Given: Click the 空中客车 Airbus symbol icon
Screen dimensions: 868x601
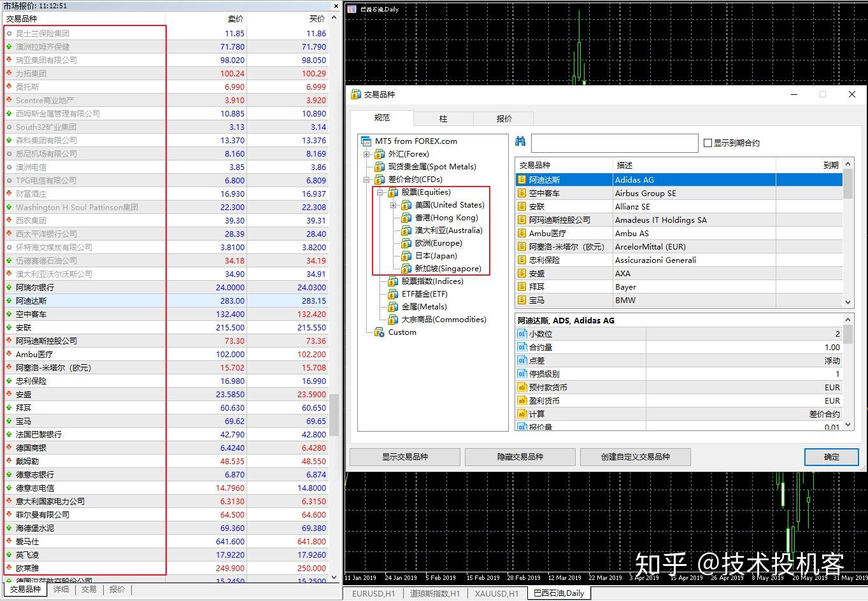Looking at the screenshot, I should tap(522, 193).
